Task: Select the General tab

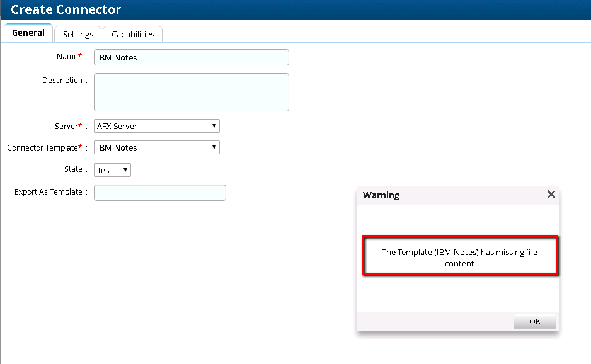Action: pyautogui.click(x=28, y=33)
